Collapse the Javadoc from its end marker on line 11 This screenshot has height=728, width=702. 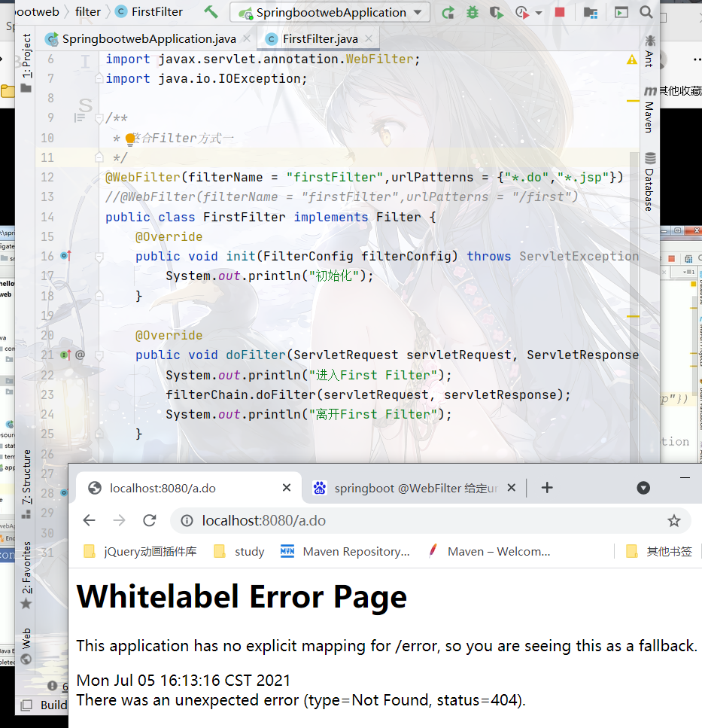99,157
